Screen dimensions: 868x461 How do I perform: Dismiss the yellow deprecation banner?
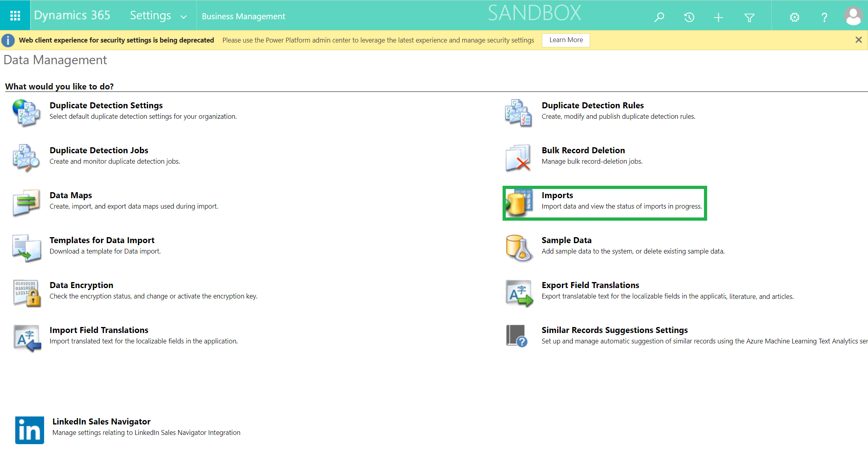(x=858, y=40)
